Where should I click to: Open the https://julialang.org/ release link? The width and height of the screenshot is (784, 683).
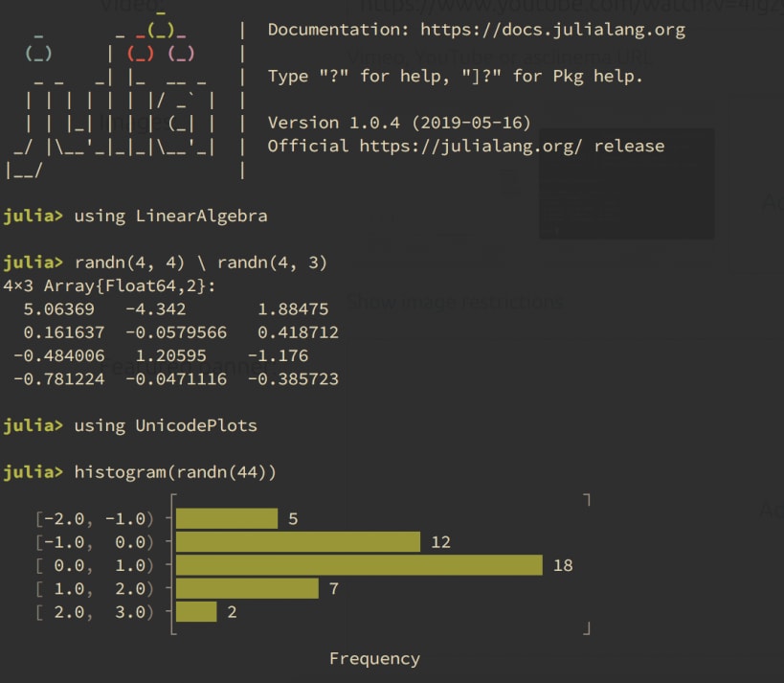click(471, 147)
